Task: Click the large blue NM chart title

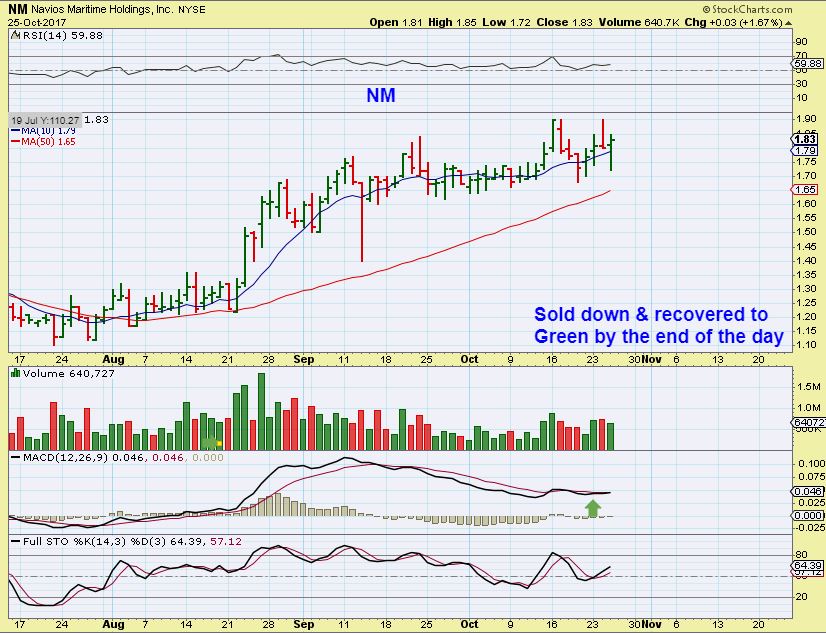Action: coord(381,95)
